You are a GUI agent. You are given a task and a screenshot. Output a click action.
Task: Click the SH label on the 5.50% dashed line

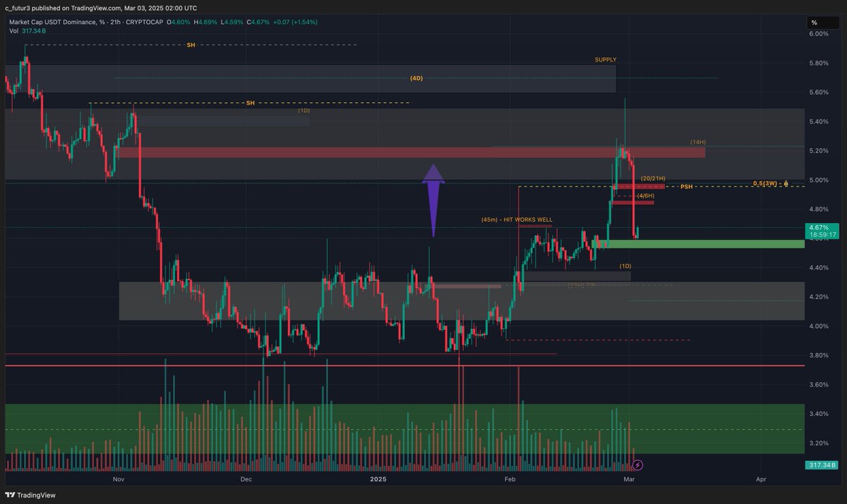249,103
